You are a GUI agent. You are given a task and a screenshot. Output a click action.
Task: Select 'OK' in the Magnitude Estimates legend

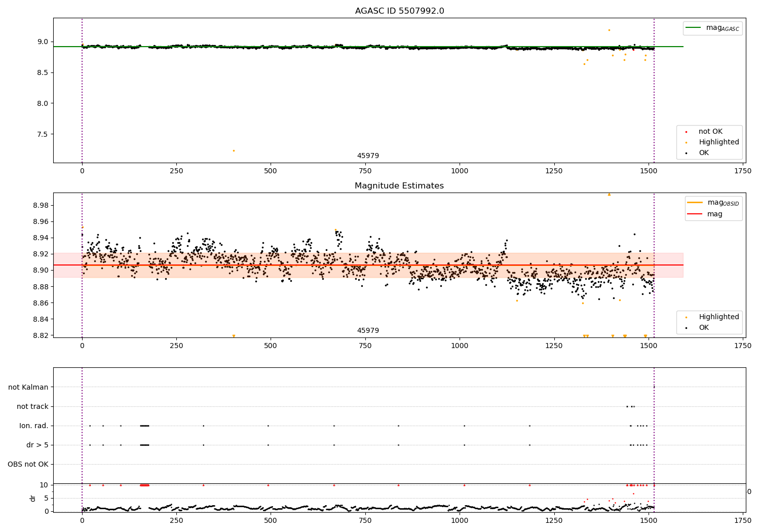704,328
